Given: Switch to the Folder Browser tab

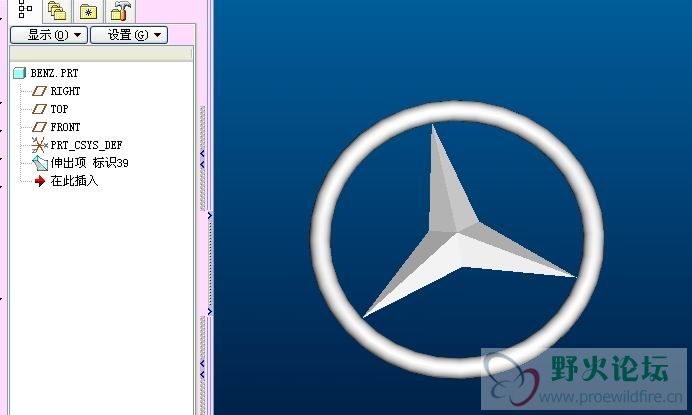Looking at the screenshot, I should coord(58,11).
